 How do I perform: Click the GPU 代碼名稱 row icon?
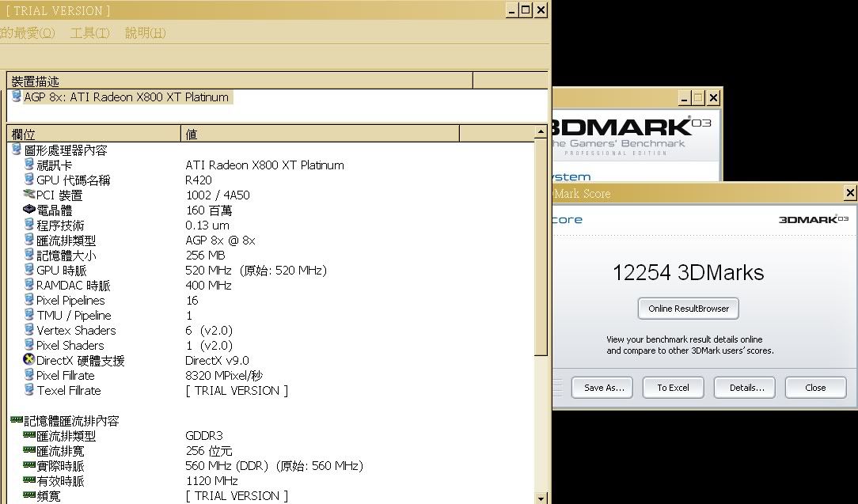29,180
